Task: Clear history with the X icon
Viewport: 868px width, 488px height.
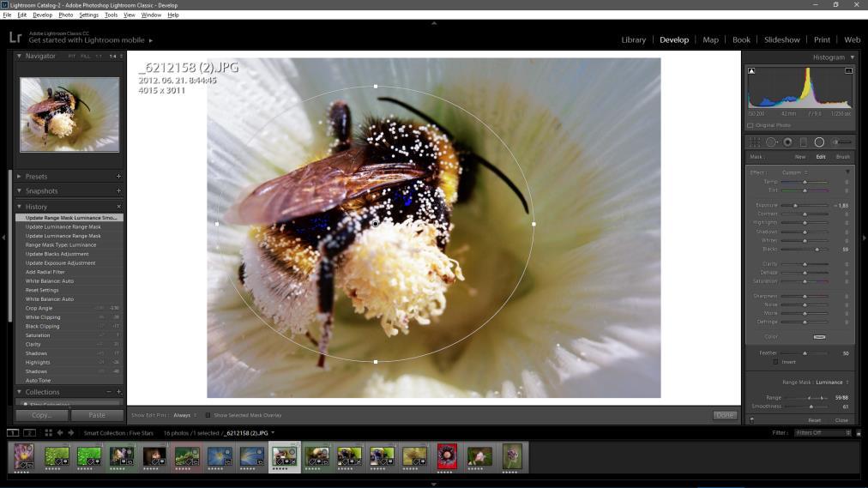Action: pyautogui.click(x=118, y=207)
